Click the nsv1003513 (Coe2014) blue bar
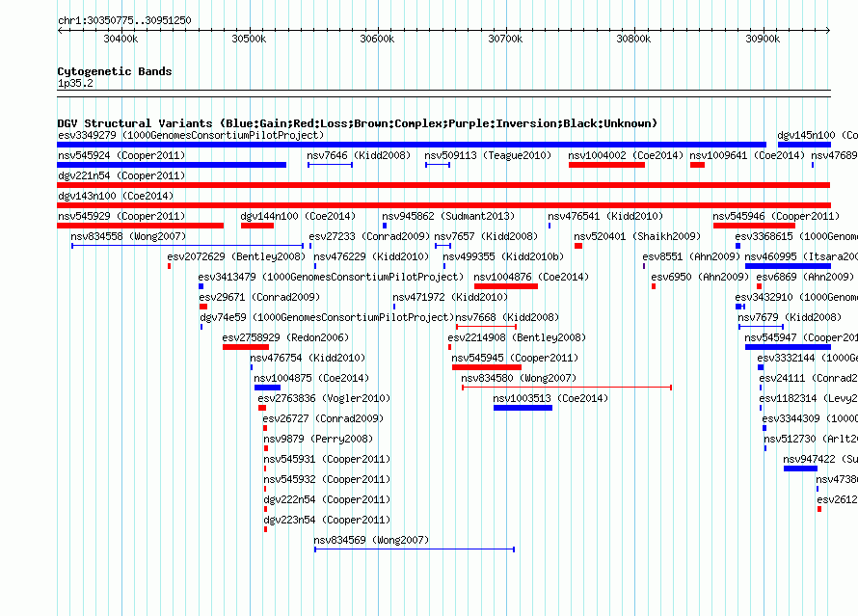The image size is (858, 616). pos(523,408)
